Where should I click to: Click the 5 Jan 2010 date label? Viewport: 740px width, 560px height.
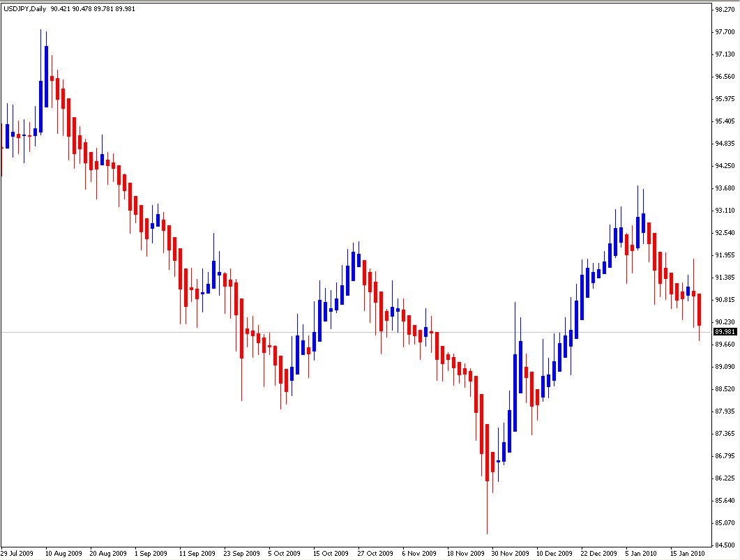(x=641, y=553)
